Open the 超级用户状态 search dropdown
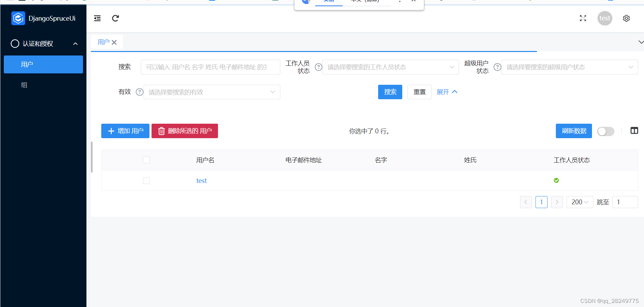This screenshot has width=644, height=307. coord(570,67)
